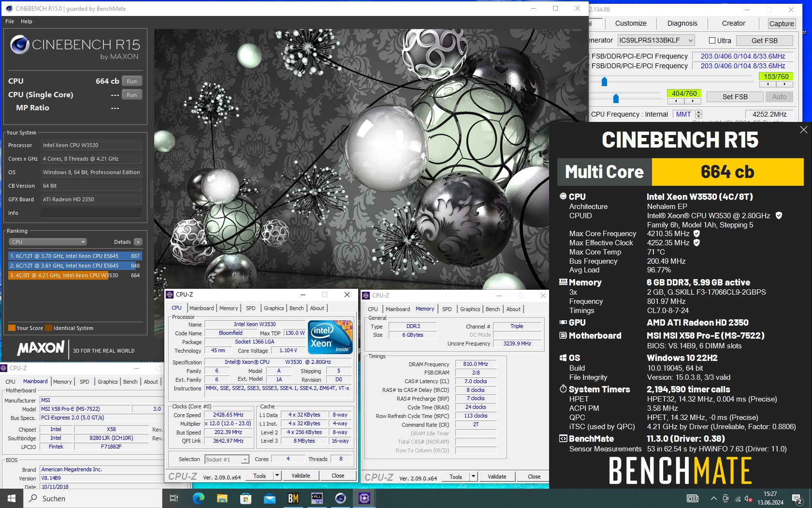812x508 pixels.
Task: Click the taskbar Suchen search box
Action: coord(92,498)
